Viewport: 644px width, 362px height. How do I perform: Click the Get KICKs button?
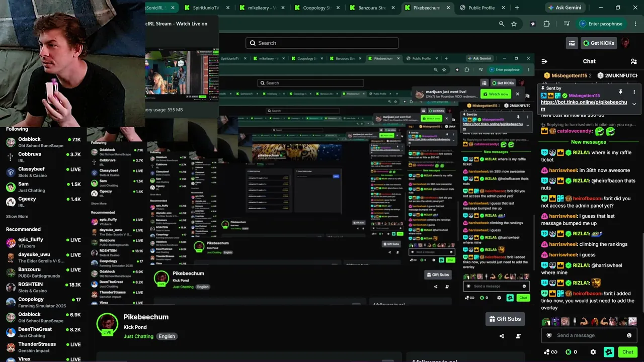599,43
